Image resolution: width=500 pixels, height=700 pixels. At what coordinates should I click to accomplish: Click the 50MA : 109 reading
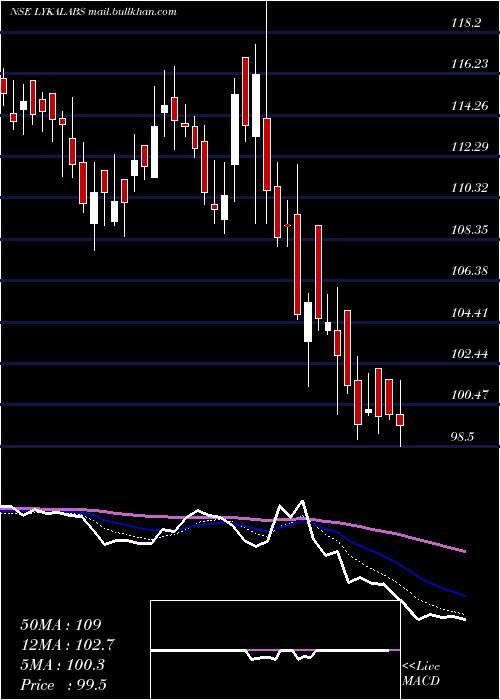(x=61, y=625)
